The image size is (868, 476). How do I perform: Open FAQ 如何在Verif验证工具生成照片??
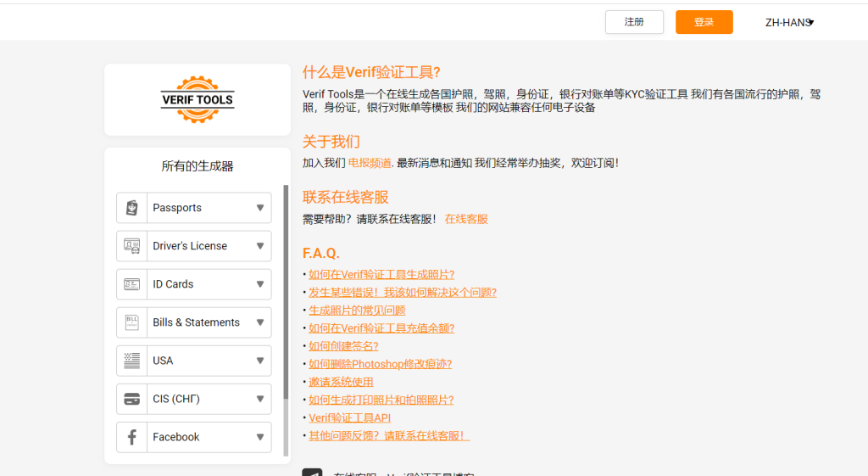pyautogui.click(x=381, y=274)
